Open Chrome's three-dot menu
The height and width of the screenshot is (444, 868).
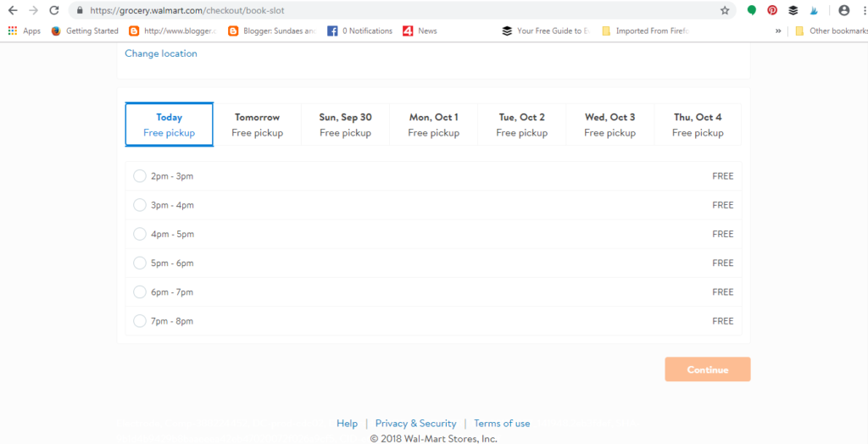(x=862, y=11)
